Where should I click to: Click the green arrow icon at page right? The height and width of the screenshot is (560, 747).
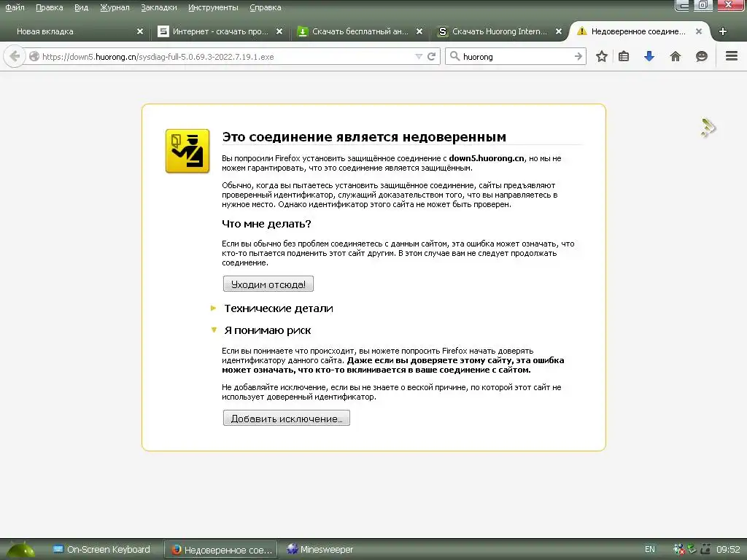[x=708, y=128]
